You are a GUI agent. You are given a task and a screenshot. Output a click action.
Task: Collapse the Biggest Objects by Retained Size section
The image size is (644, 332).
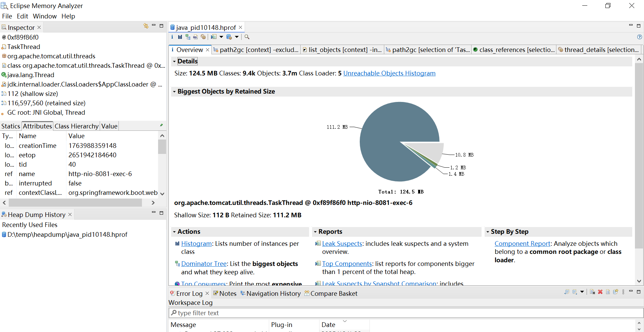pyautogui.click(x=174, y=92)
